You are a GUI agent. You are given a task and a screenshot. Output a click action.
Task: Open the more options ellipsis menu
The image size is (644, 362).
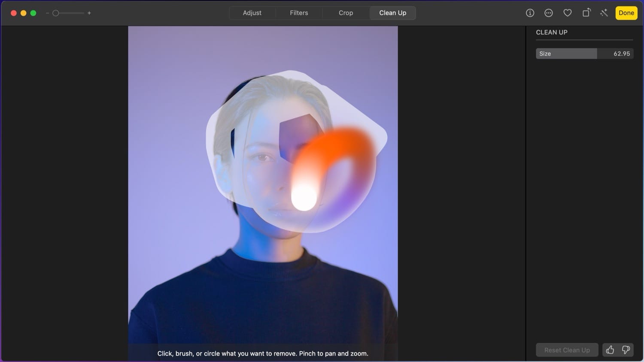(548, 13)
